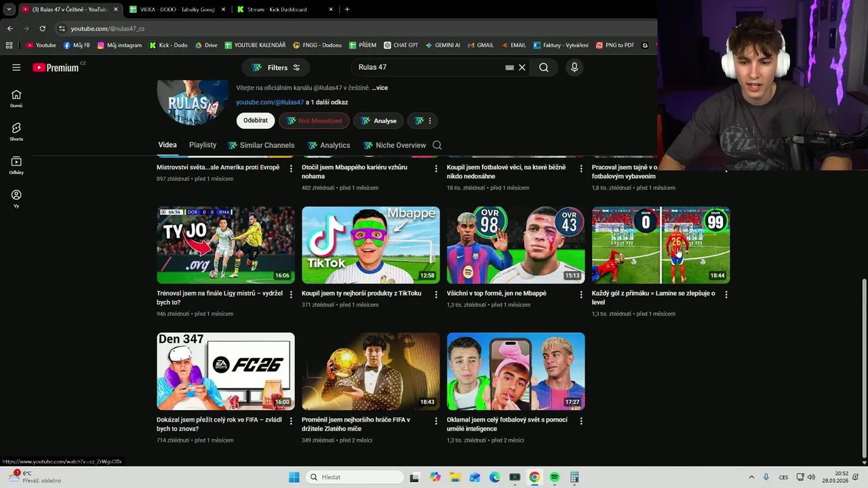Open a new browser tab with plus
Screen dimensions: 868x488
(347, 9)
